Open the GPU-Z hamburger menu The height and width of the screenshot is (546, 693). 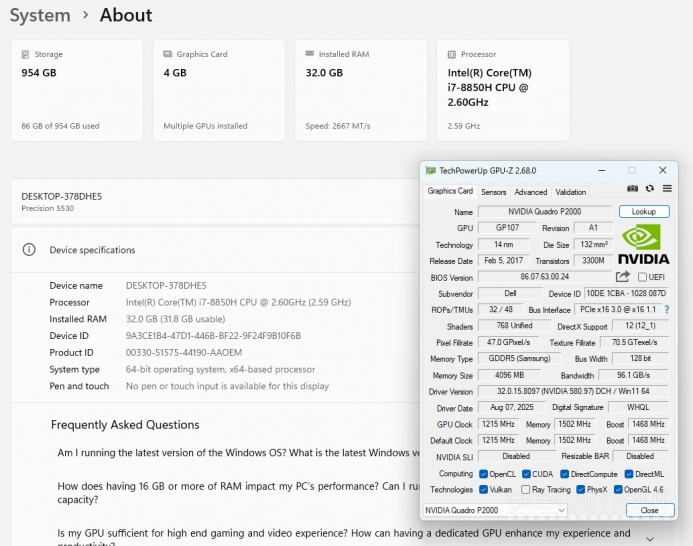[667, 189]
